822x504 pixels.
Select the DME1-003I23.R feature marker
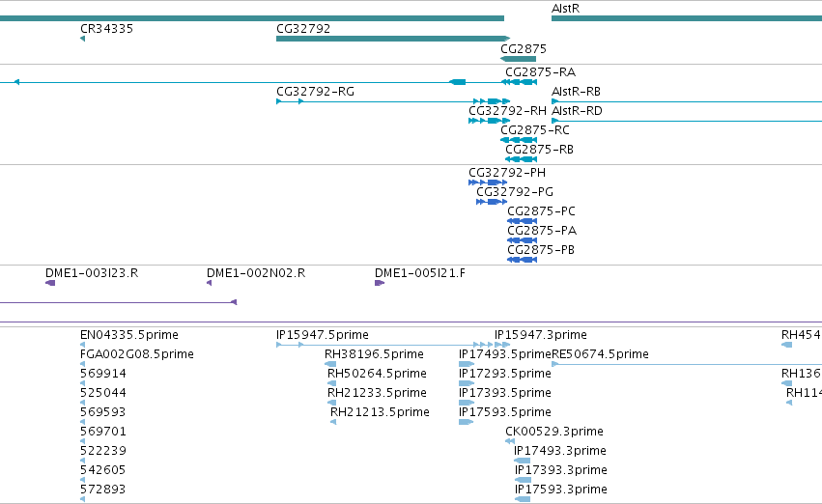tap(50, 283)
